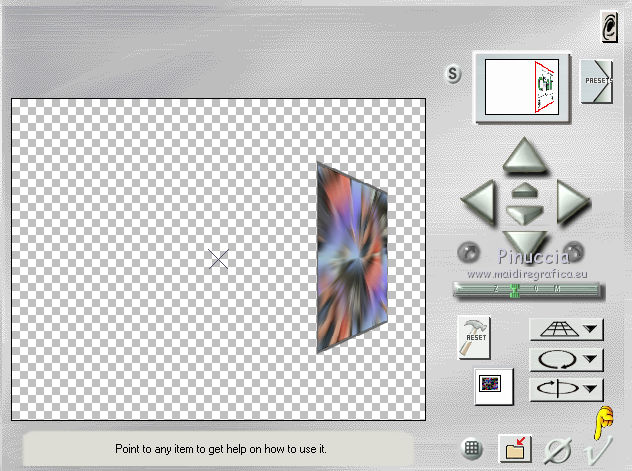Open the PRESETS panel
The image size is (632, 471).
(x=597, y=81)
